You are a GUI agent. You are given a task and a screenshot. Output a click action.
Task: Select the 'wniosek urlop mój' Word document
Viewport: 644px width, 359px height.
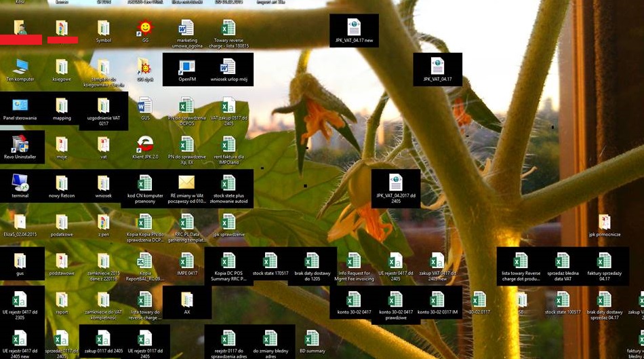(x=228, y=67)
